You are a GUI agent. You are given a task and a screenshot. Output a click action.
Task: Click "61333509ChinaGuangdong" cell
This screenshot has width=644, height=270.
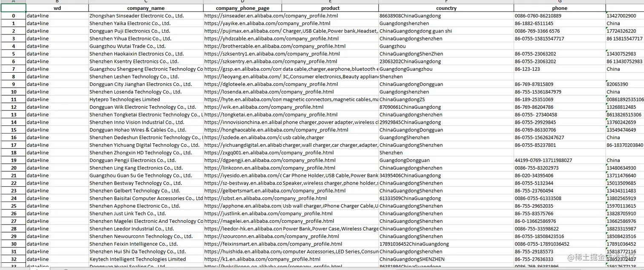[446, 198]
